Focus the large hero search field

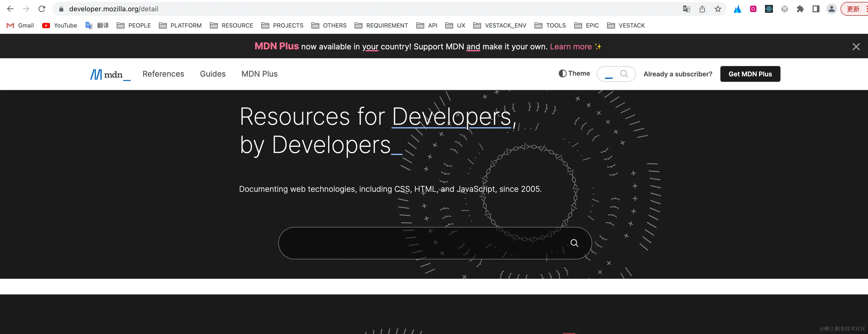coord(421,243)
